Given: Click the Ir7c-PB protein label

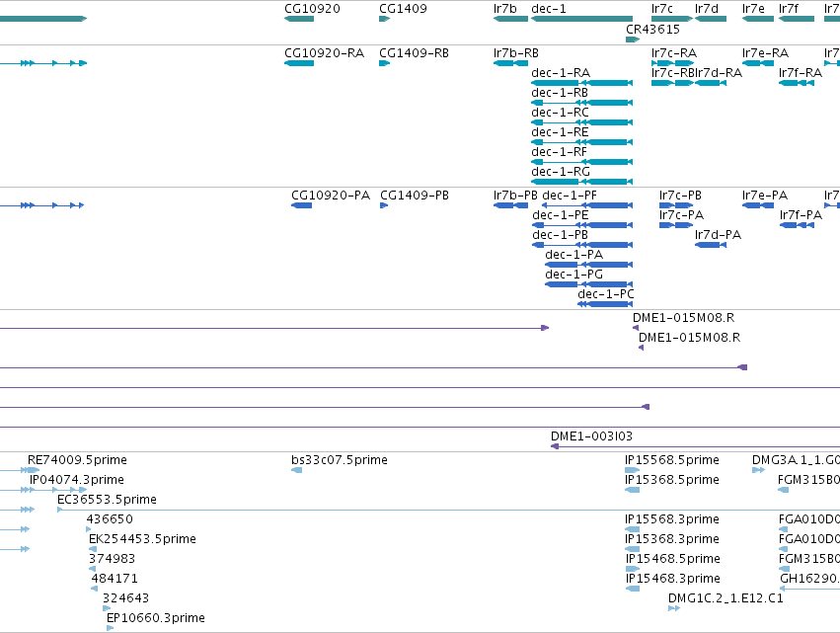Looking at the screenshot, I should [x=680, y=196].
